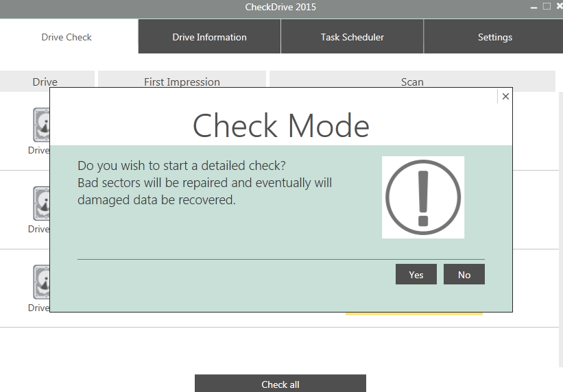
Task: Click the third drive's hard disk icon
Action: (41, 282)
